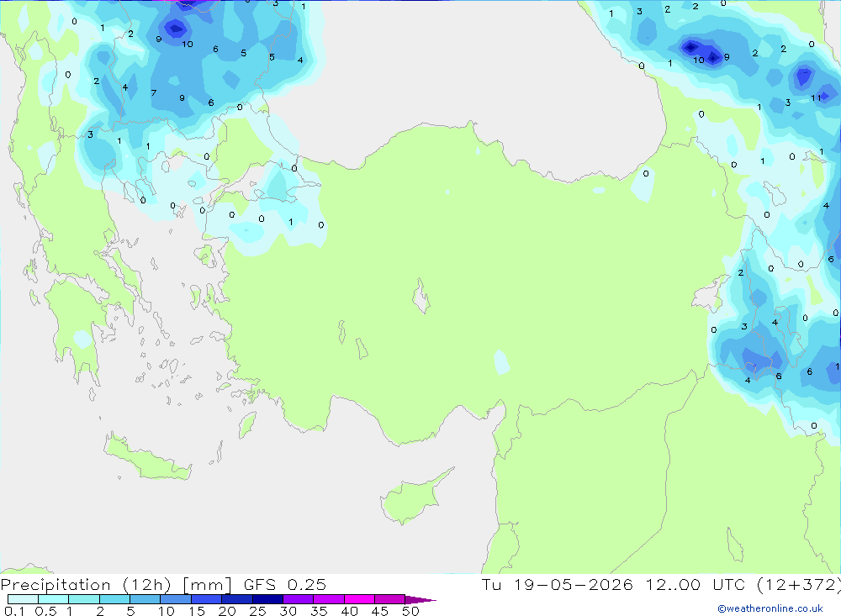
Task: Click the '7' precipitation value on the map
Action: pyautogui.click(x=153, y=92)
